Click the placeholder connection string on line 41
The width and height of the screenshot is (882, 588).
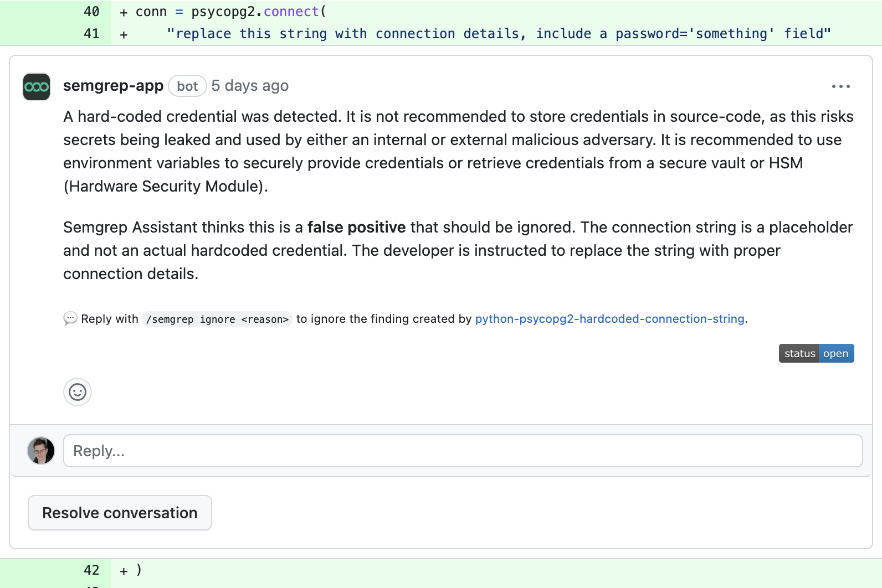click(499, 34)
